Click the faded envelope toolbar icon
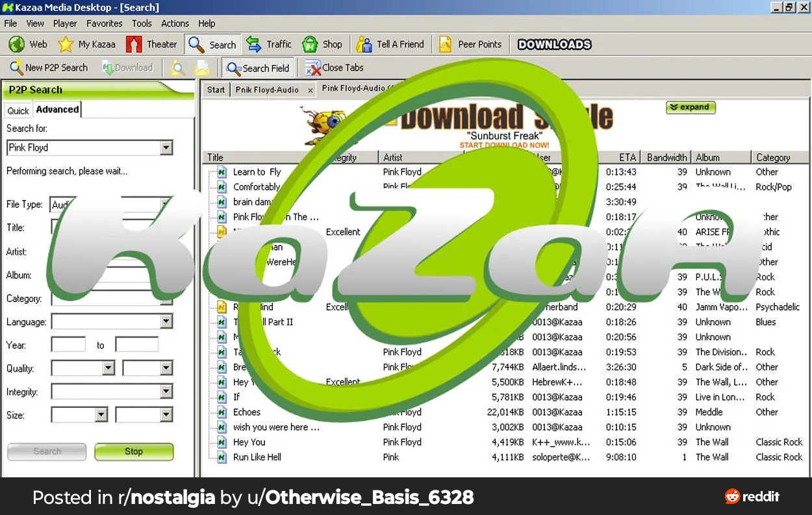The image size is (812, 515). pyautogui.click(x=203, y=68)
